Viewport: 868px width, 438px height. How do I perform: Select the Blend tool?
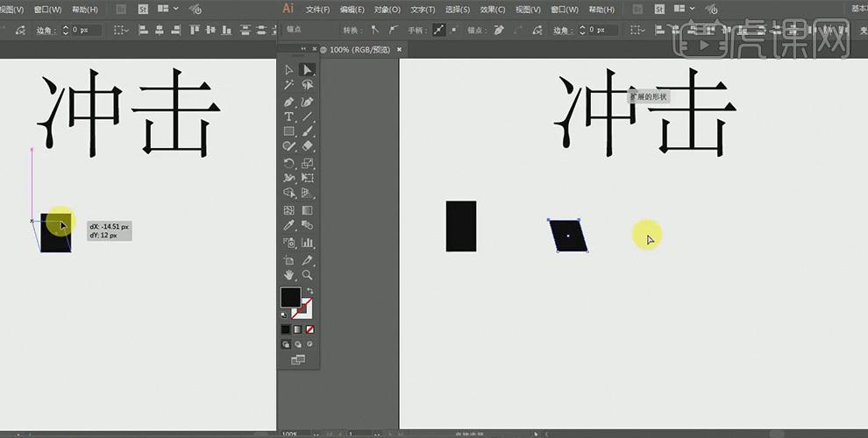tap(307, 225)
